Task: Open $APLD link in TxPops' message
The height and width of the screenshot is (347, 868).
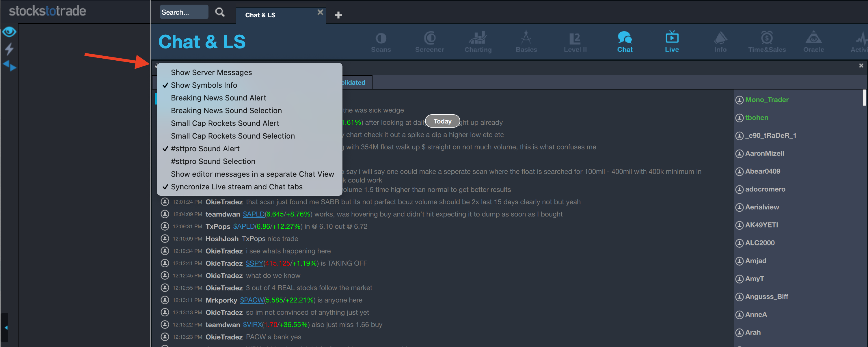Action: [x=244, y=226]
